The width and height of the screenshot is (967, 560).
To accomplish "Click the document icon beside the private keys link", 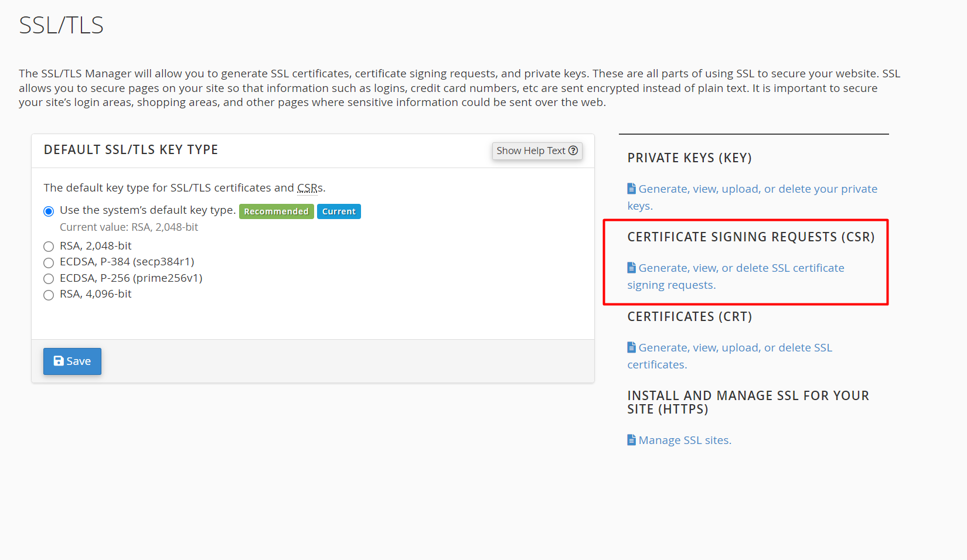I will (631, 189).
